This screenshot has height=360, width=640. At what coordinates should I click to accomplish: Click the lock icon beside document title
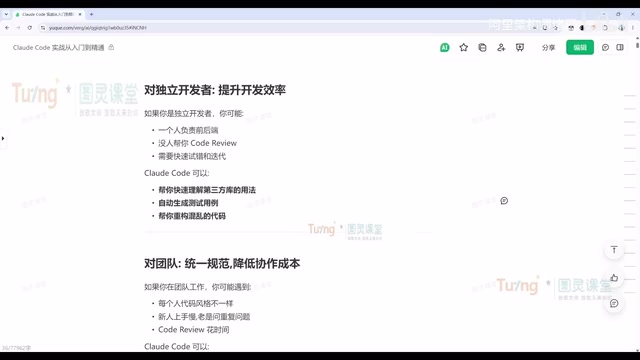click(x=111, y=47)
